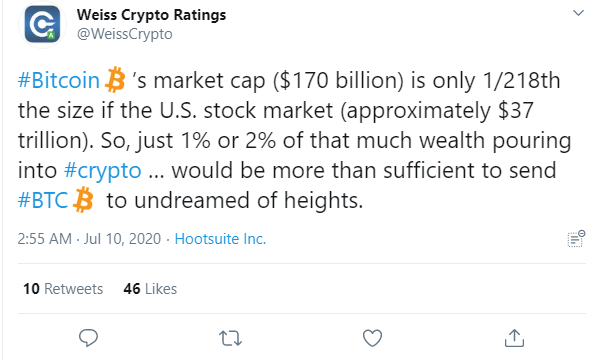Screen dimensions: 597x360
Task: Click the Weiss Crypto Ratings profile avatar
Action: (42, 24)
